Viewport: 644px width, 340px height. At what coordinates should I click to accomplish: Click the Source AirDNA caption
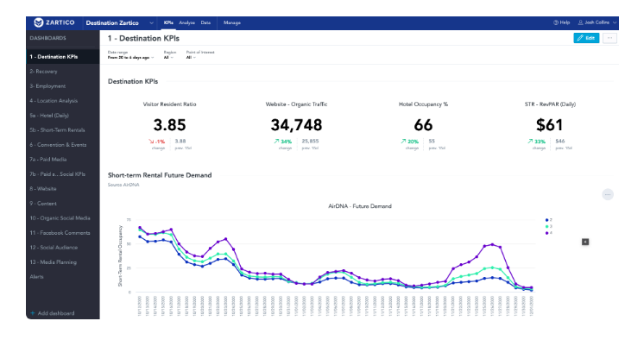[x=123, y=185]
